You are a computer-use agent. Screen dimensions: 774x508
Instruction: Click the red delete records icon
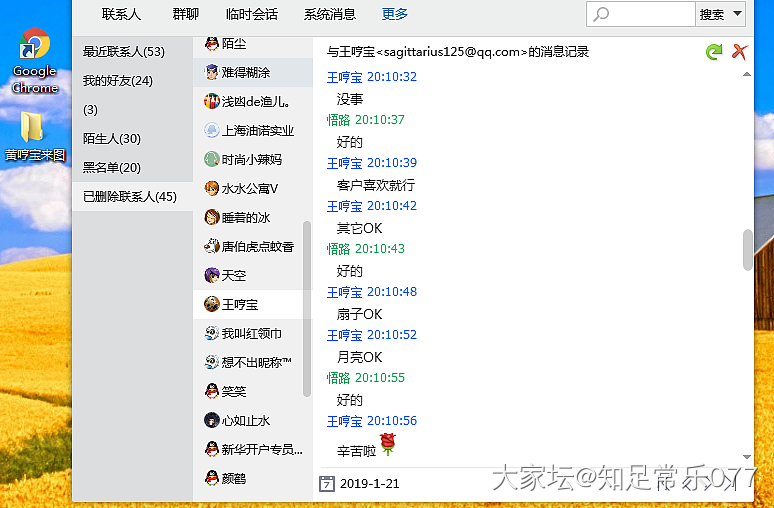740,52
